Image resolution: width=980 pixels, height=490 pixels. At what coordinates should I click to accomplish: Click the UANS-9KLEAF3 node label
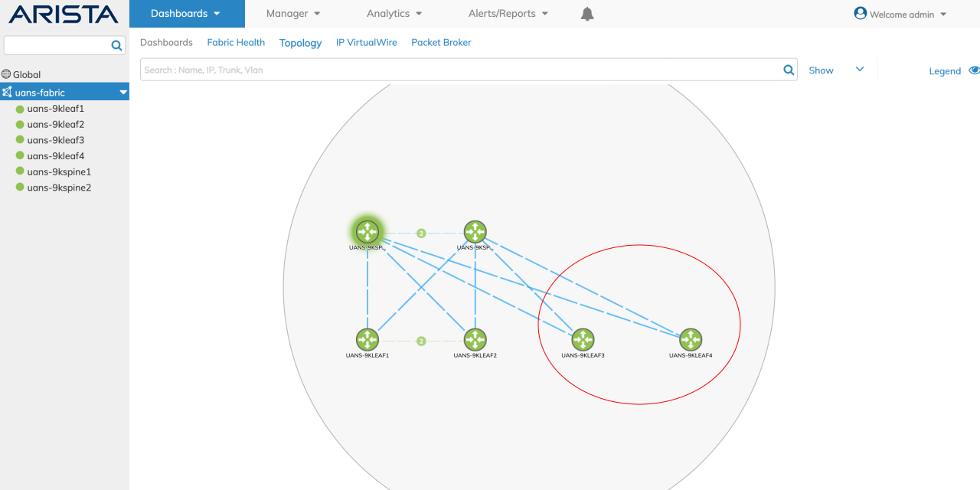click(583, 355)
